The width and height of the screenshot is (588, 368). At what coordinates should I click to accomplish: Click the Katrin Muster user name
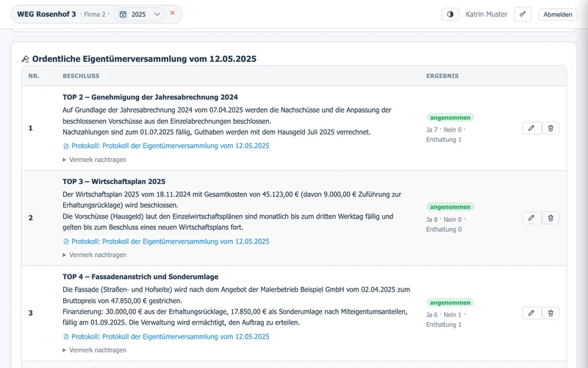point(486,14)
